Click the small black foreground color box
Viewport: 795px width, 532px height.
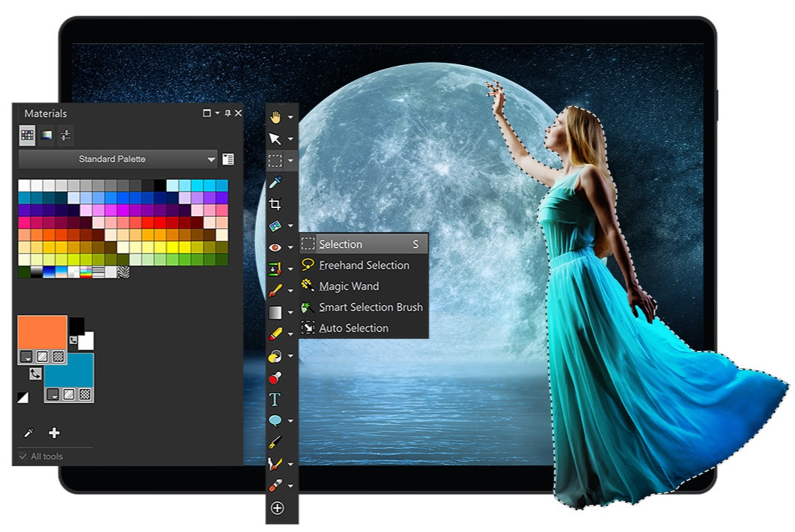[76, 325]
